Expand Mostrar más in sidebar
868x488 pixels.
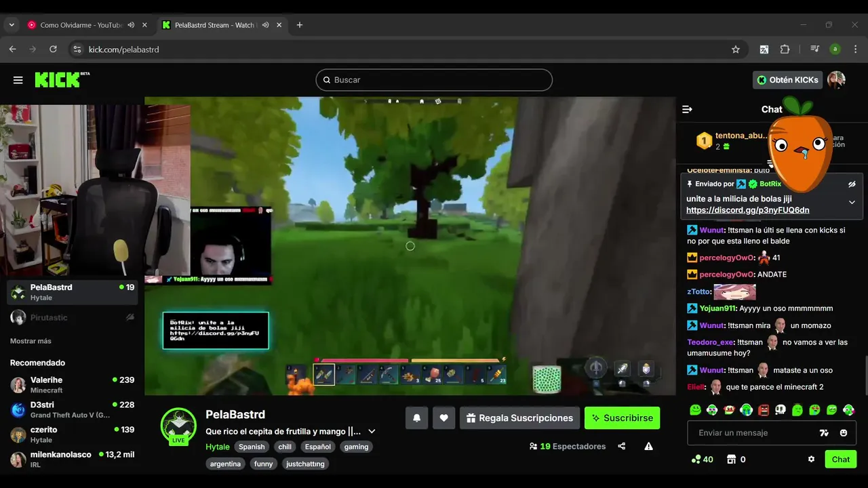pyautogui.click(x=31, y=341)
